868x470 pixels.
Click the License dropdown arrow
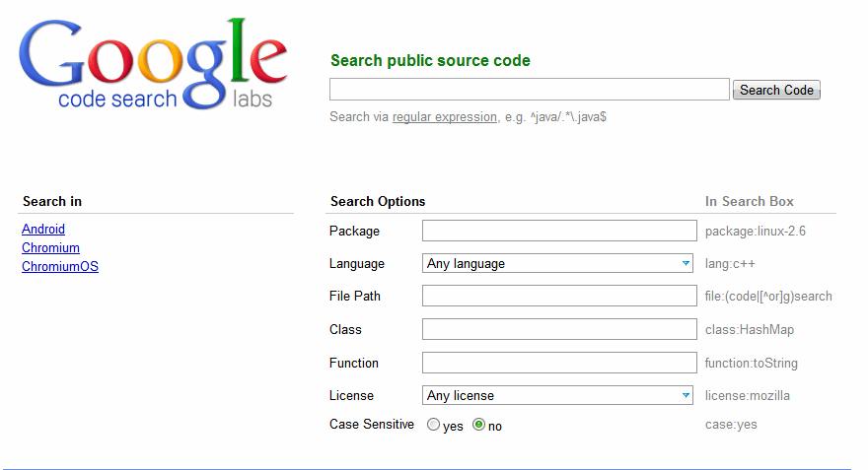[686, 396]
